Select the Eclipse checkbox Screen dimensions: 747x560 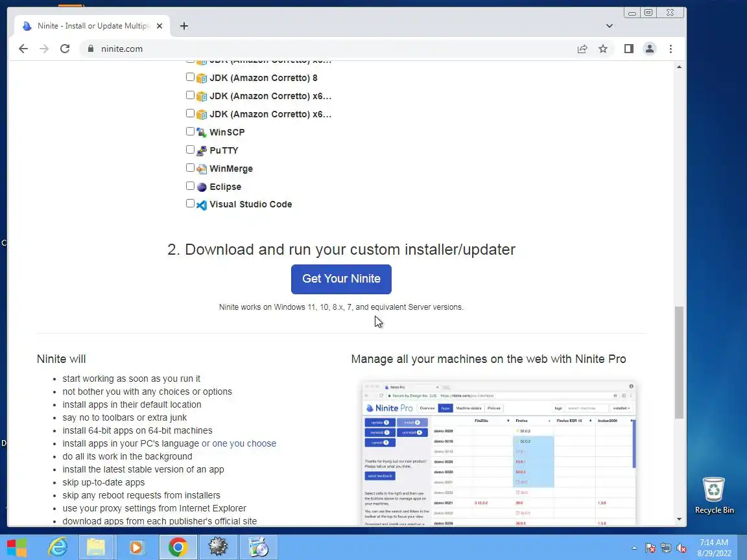pos(190,185)
